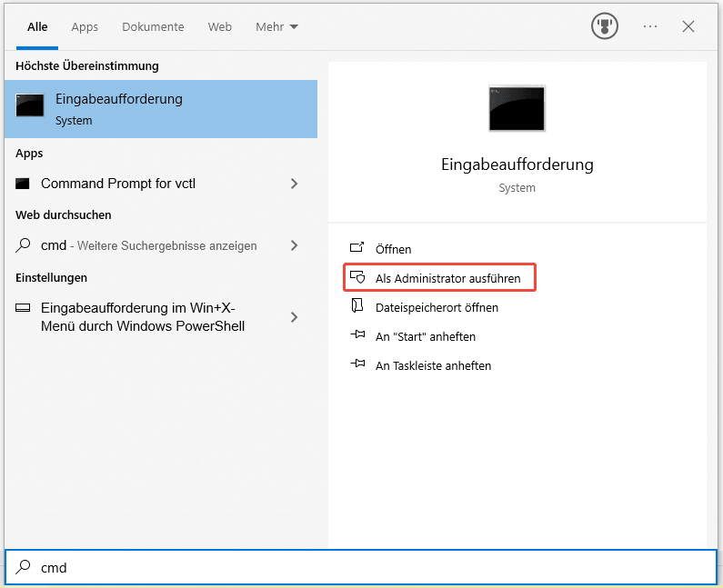
Task: Choose Dateispeicherort öffnen
Action: tap(437, 307)
